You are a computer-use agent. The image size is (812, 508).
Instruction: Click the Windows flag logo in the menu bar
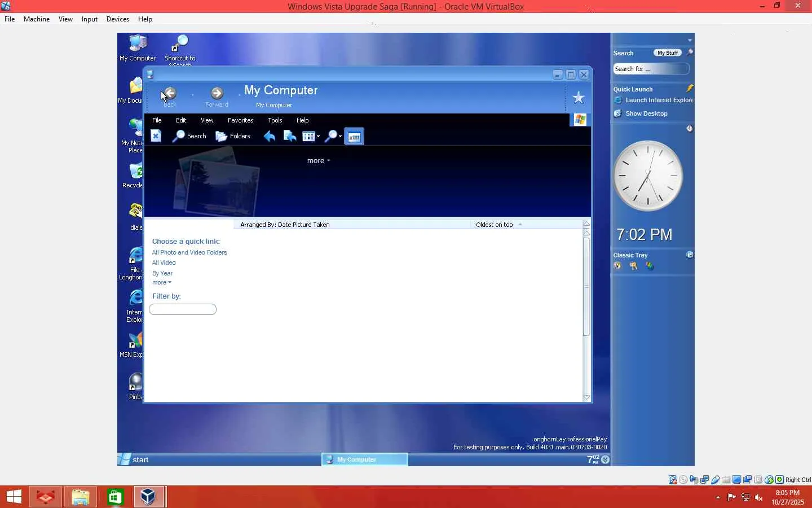click(580, 120)
